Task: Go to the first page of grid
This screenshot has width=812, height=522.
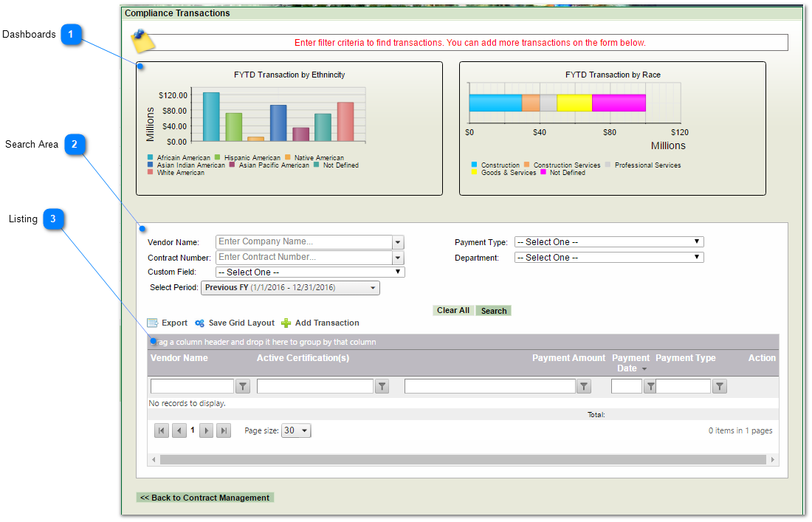Action: click(x=162, y=430)
